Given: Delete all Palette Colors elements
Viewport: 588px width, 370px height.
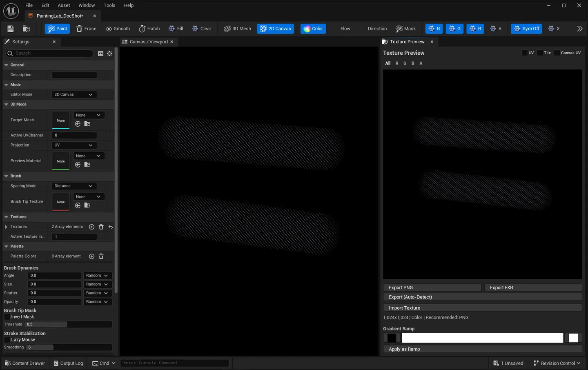Looking at the screenshot, I should pos(101,256).
